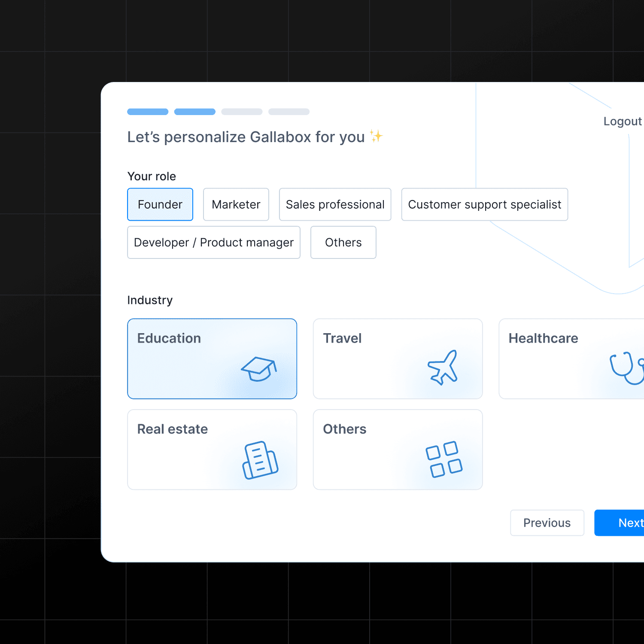Click the Logout link

pos(623,122)
